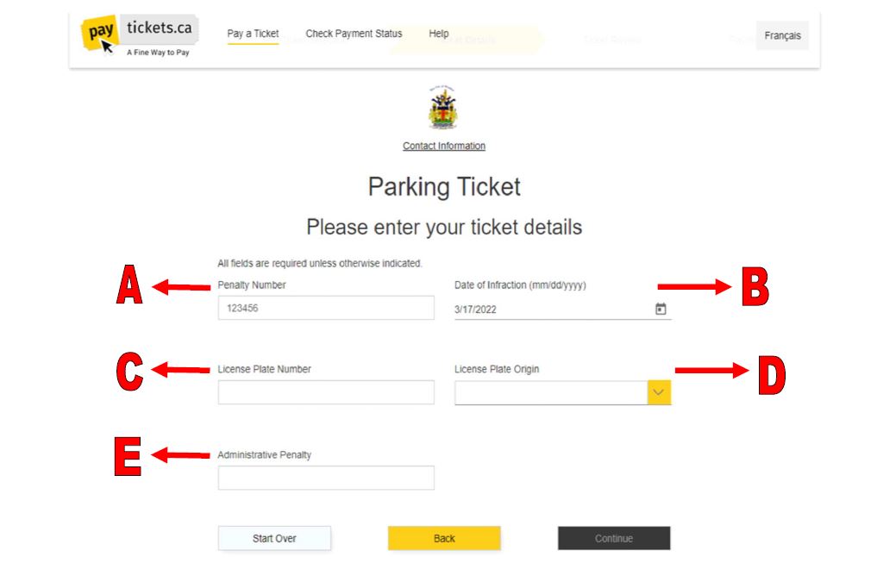Switch the site language to Français
Viewport: 896px width, 588px height.
pyautogui.click(x=781, y=35)
